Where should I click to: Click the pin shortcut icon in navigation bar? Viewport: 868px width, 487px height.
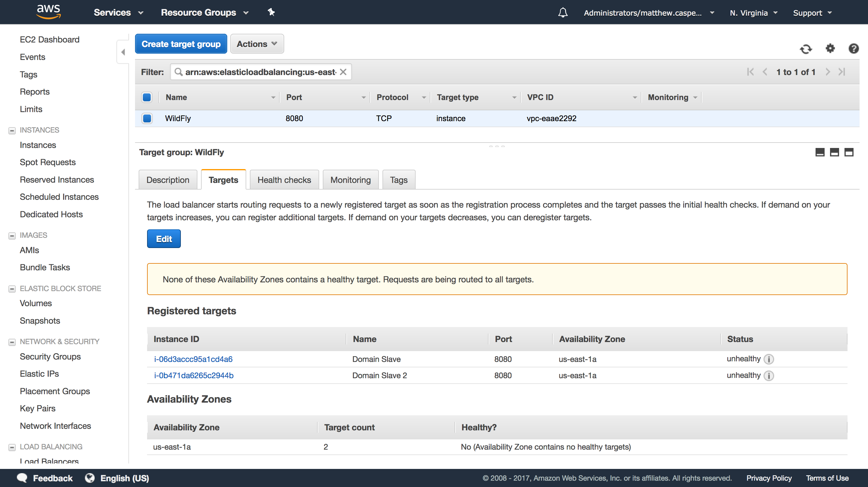point(271,12)
